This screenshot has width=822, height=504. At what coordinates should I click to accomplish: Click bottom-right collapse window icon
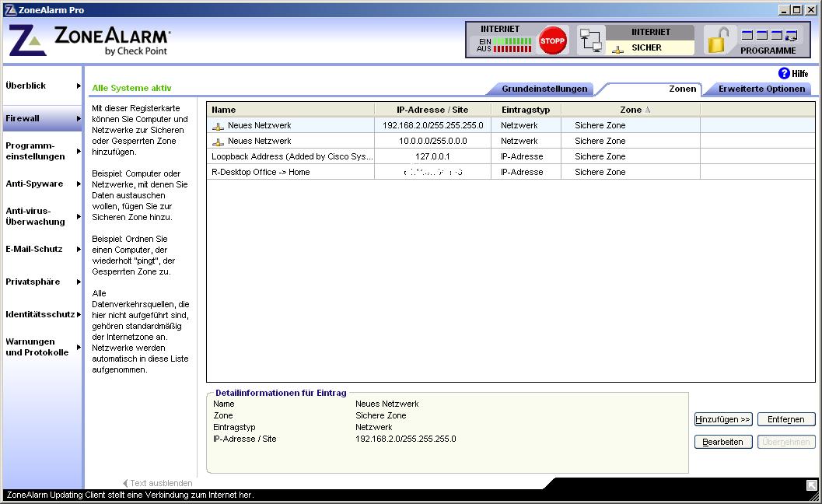point(811,485)
